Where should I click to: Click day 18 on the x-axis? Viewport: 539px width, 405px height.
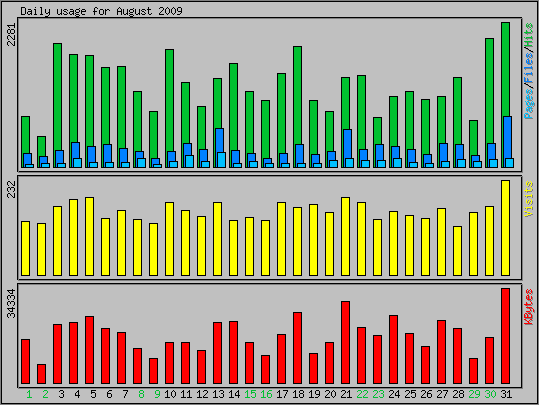coord(298,394)
